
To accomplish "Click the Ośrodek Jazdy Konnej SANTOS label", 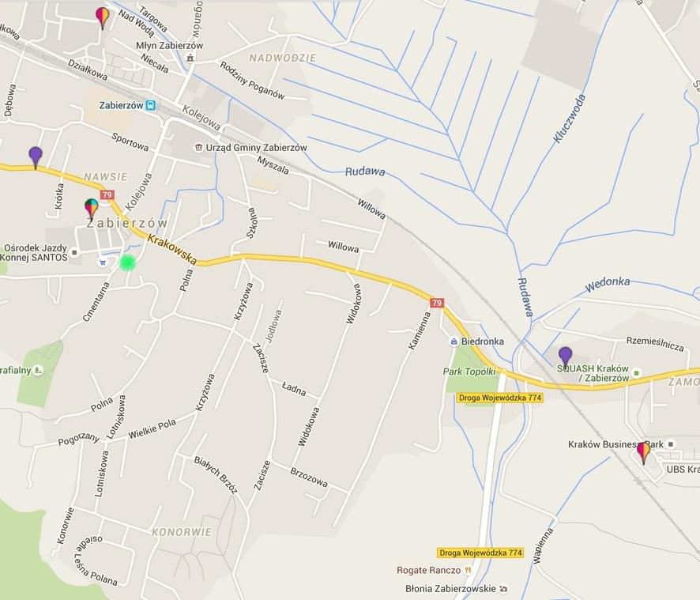I will pyautogui.click(x=34, y=252).
